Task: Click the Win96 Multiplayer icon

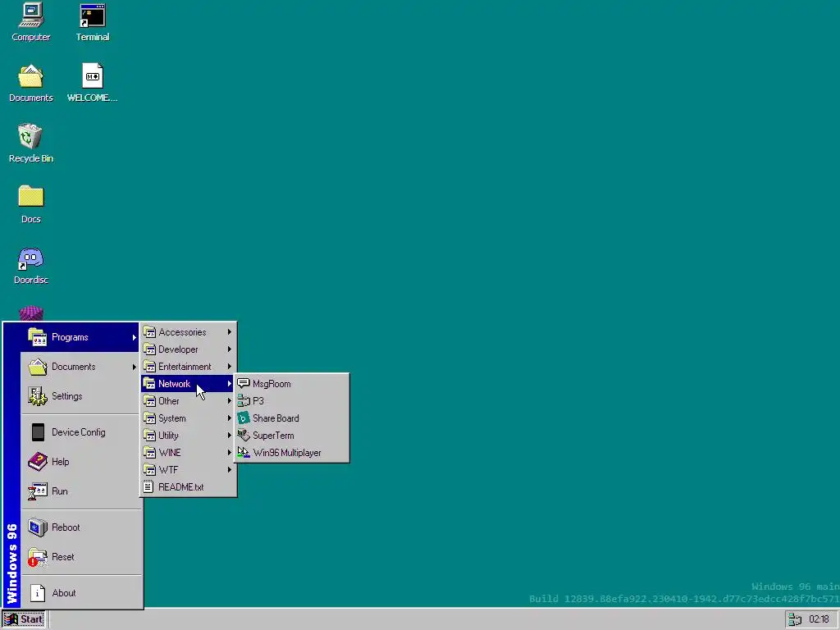Action: pos(243,452)
